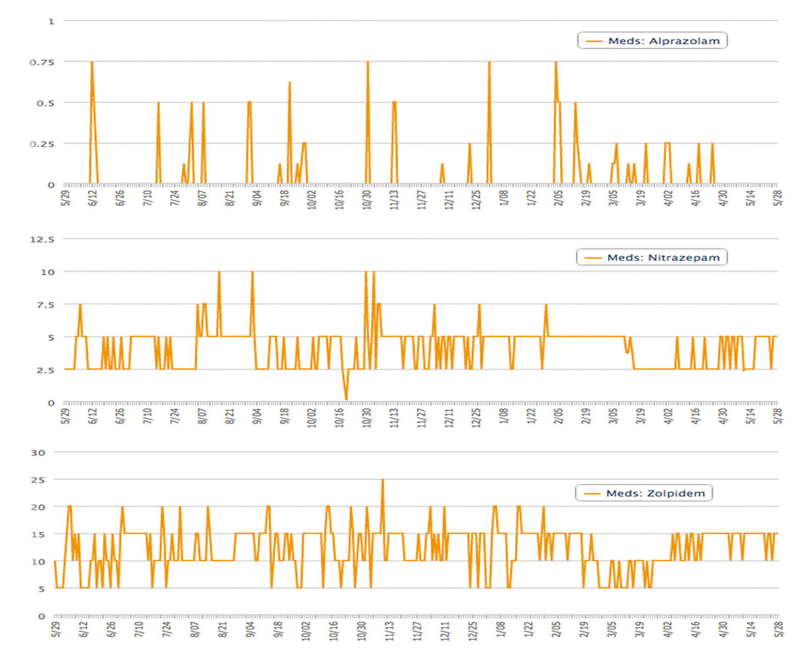Click the 11/13 date label on Zolpidem chart
The height and width of the screenshot is (661, 812).
[x=389, y=631]
